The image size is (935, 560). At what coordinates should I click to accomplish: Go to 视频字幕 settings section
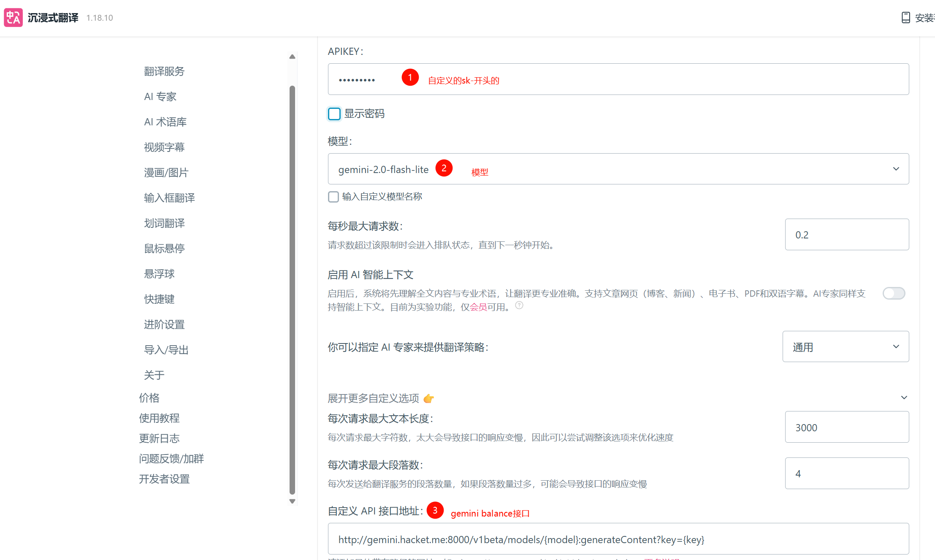point(164,147)
